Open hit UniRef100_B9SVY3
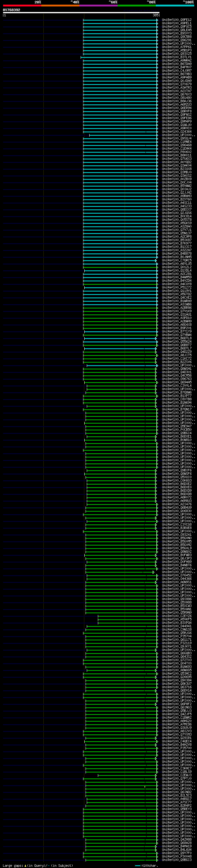 pyautogui.click(x=176, y=33)
